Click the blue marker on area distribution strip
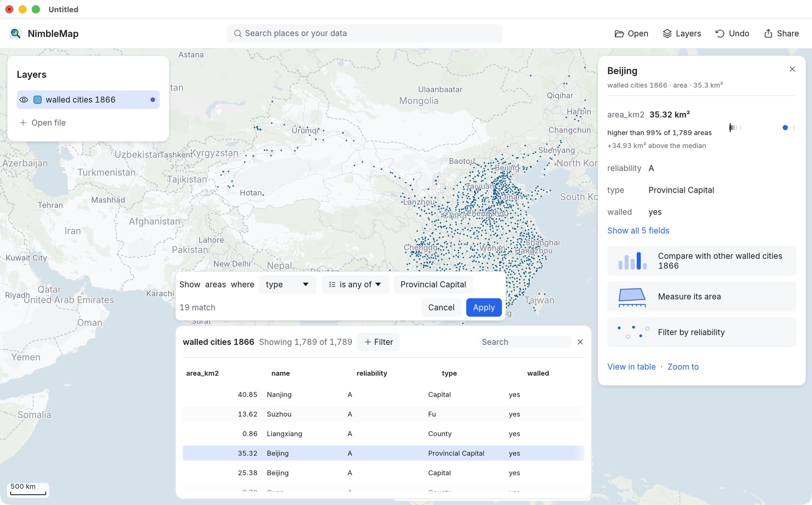The height and width of the screenshot is (505, 812). (785, 128)
